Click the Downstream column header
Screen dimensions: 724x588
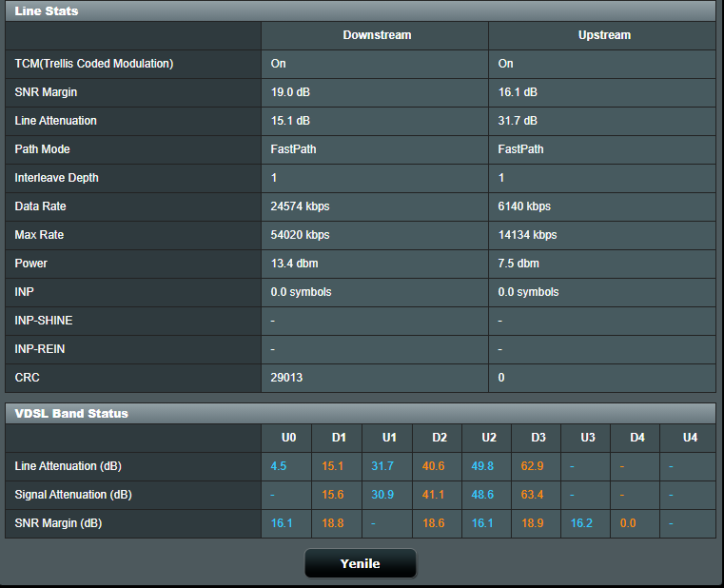coord(377,35)
